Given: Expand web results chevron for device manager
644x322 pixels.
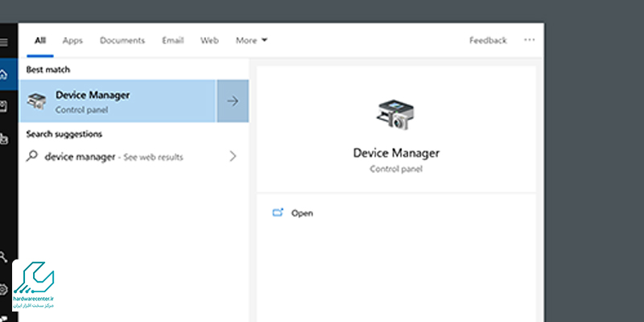Looking at the screenshot, I should (233, 156).
